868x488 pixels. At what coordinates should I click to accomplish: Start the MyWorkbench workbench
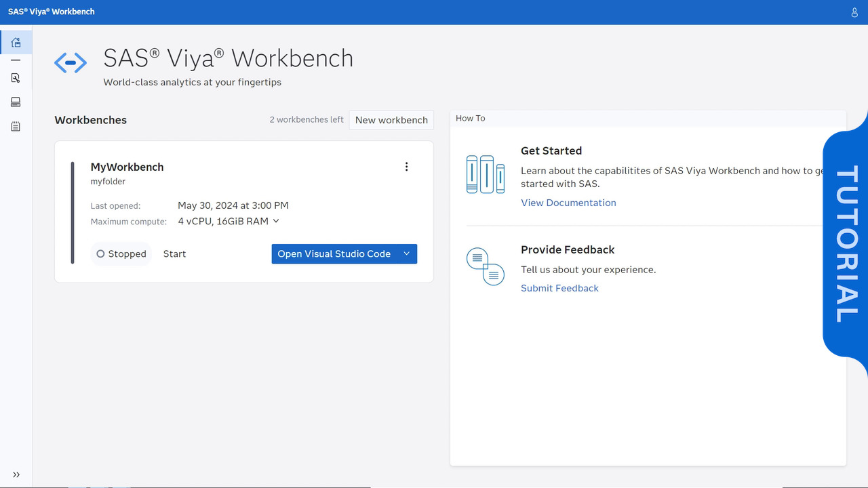pyautogui.click(x=174, y=253)
